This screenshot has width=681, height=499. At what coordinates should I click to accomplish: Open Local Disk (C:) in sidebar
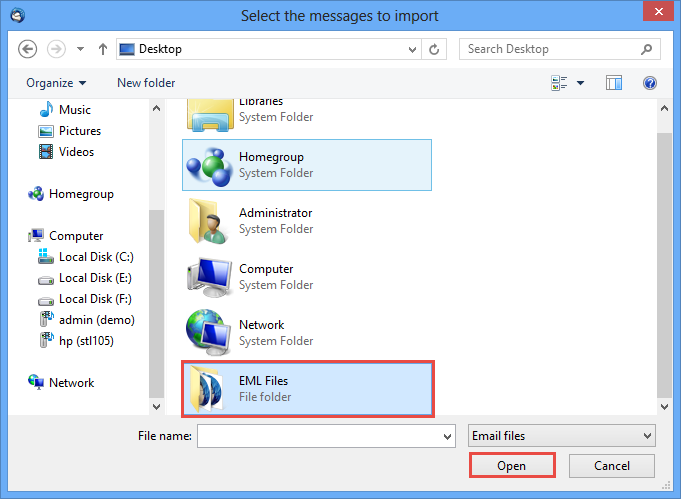[96, 257]
